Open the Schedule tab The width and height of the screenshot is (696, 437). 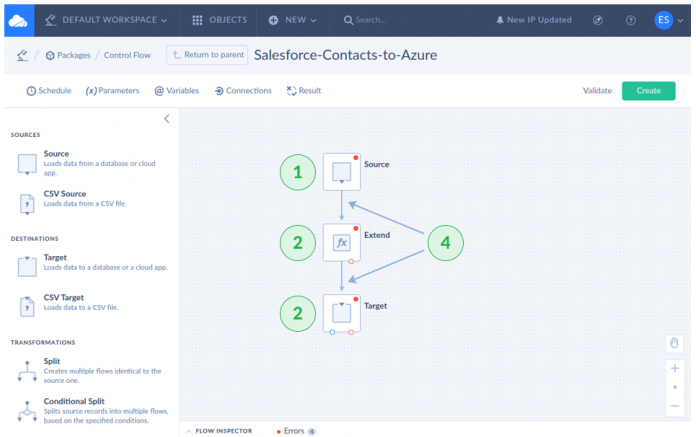[48, 91]
